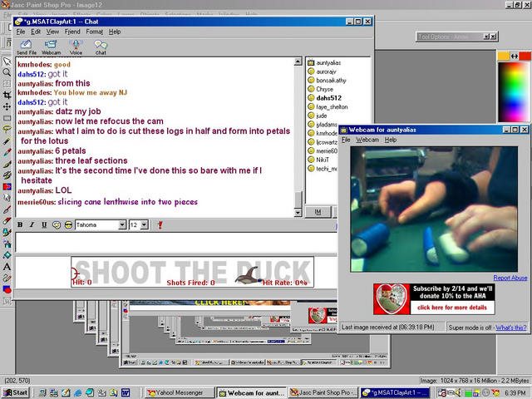This screenshot has width=532, height=399.
Task: Open Webcam menu in Webcam window
Action: point(367,140)
